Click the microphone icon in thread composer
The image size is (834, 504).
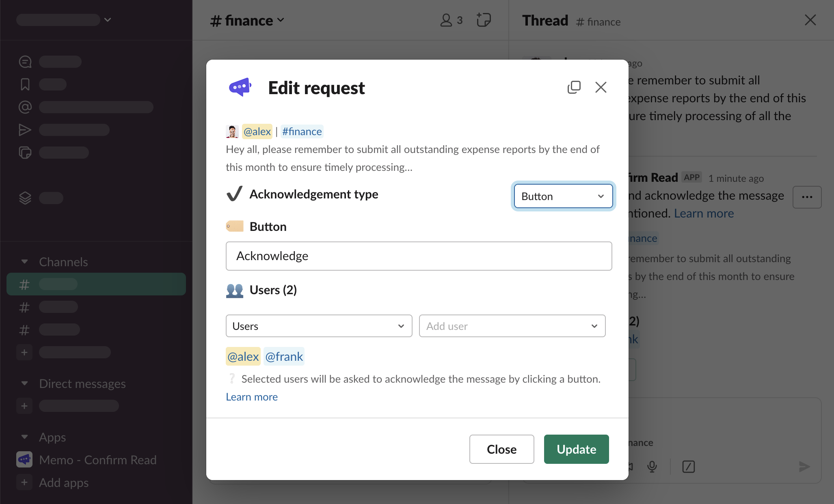[652, 467]
